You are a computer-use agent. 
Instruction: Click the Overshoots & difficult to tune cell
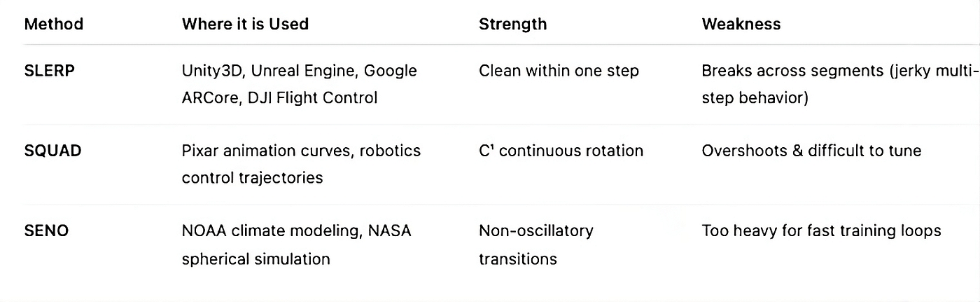coord(811,151)
